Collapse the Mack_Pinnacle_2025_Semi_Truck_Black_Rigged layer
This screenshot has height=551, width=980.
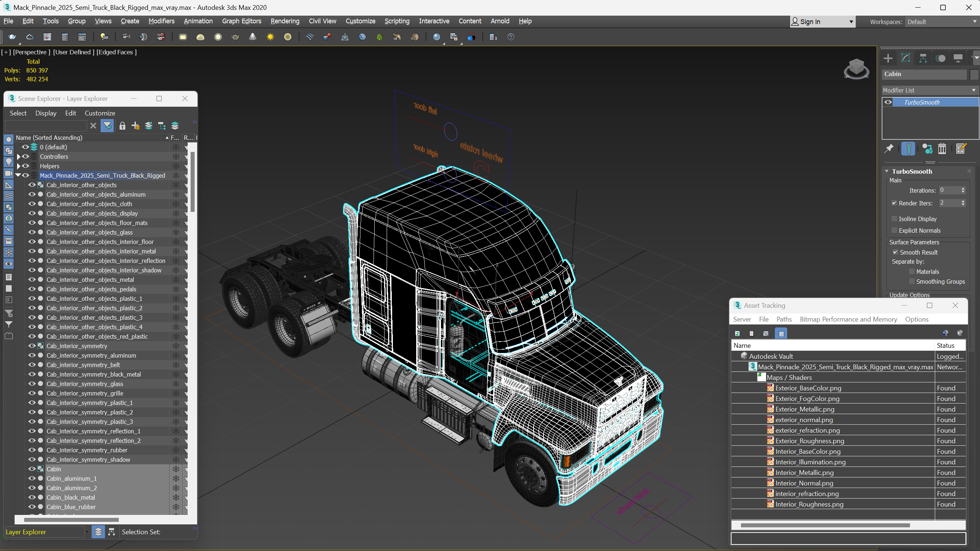coord(18,175)
